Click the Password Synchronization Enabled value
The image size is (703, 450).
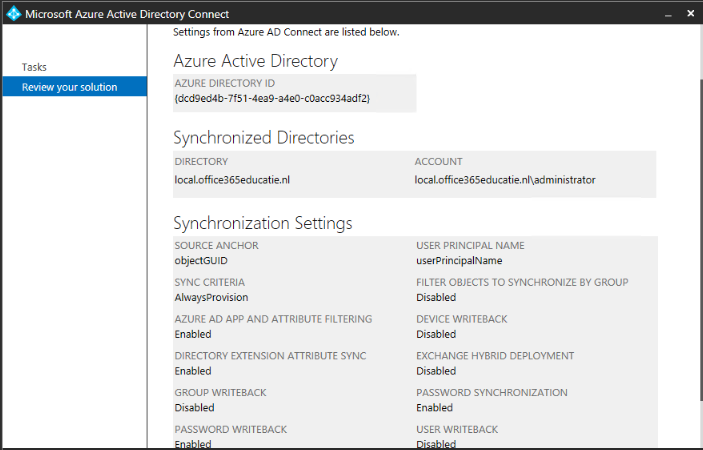pyautogui.click(x=434, y=408)
